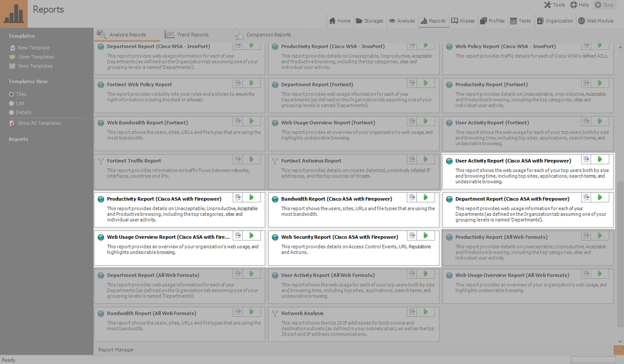Expand the Report Manager panel
The height and width of the screenshot is (364, 624).
point(619,350)
